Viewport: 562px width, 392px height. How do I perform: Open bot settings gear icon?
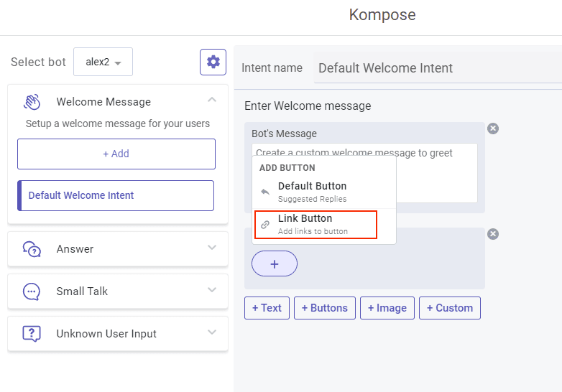(x=213, y=62)
